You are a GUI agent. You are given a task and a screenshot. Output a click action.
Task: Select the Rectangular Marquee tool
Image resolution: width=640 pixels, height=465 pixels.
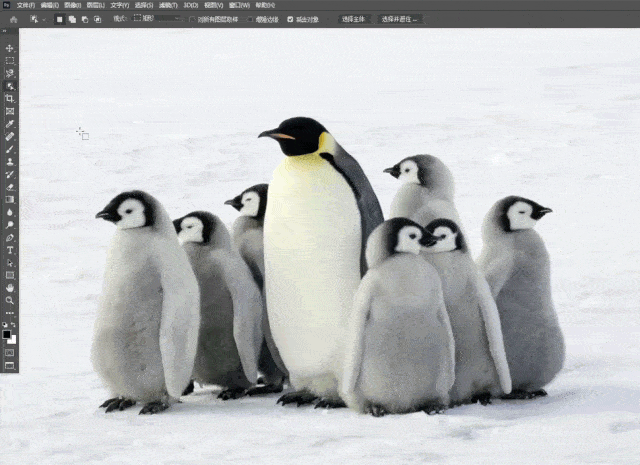pyautogui.click(x=9, y=60)
